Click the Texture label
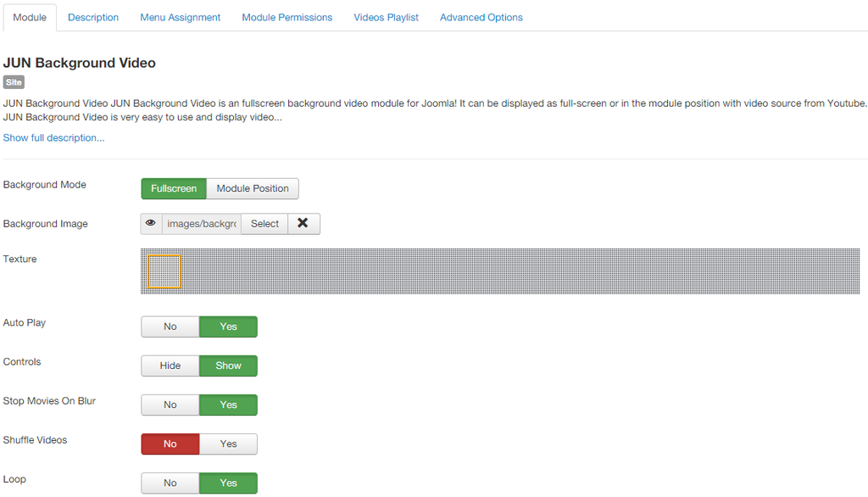The height and width of the screenshot is (497, 868). [20, 259]
